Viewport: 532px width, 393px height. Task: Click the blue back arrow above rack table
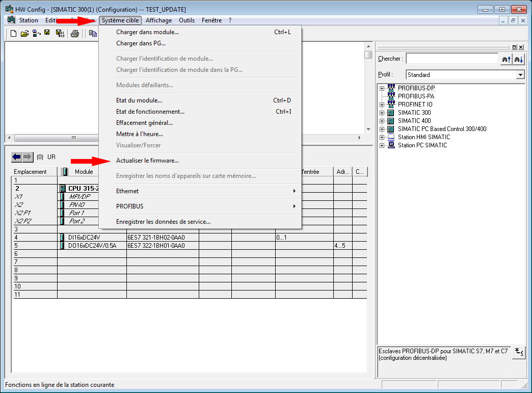[16, 157]
